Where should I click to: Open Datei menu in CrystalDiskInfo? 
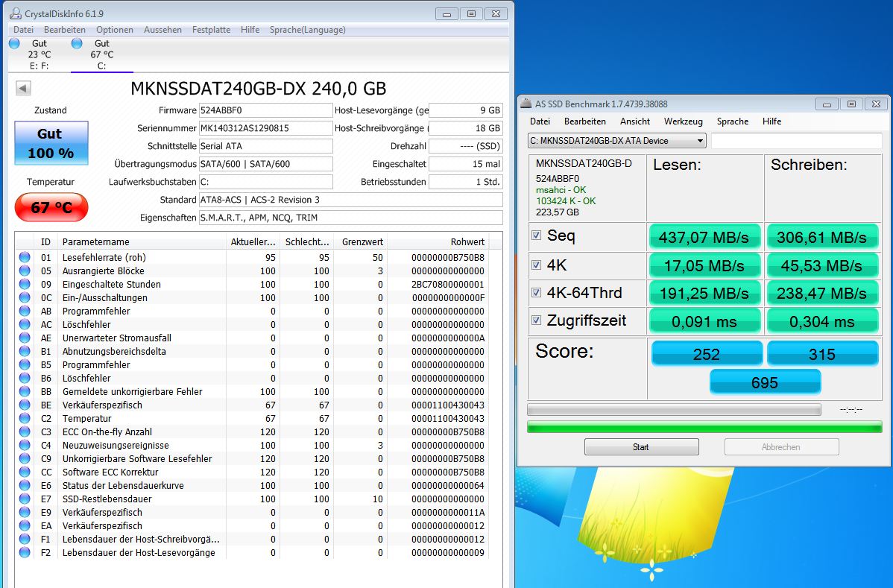(x=23, y=30)
